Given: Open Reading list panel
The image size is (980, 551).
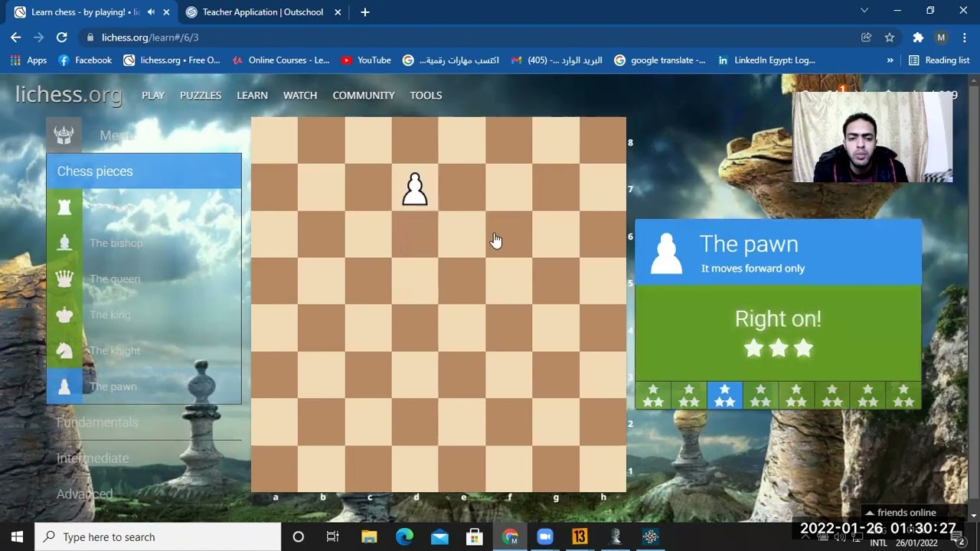Looking at the screenshot, I should pyautogui.click(x=939, y=60).
